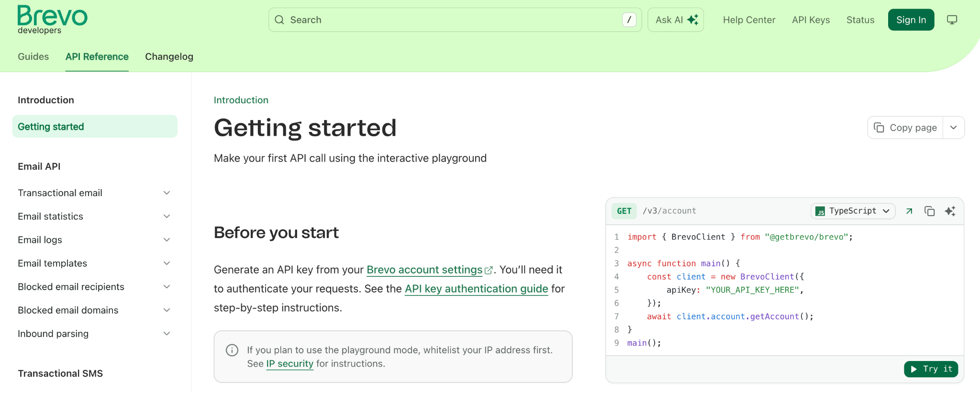
Task: Click the Copy page button
Action: click(905, 128)
